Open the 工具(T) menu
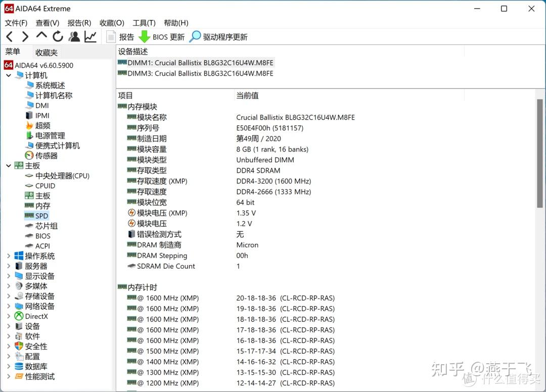Screen dimensions: 546x392 click(x=144, y=23)
